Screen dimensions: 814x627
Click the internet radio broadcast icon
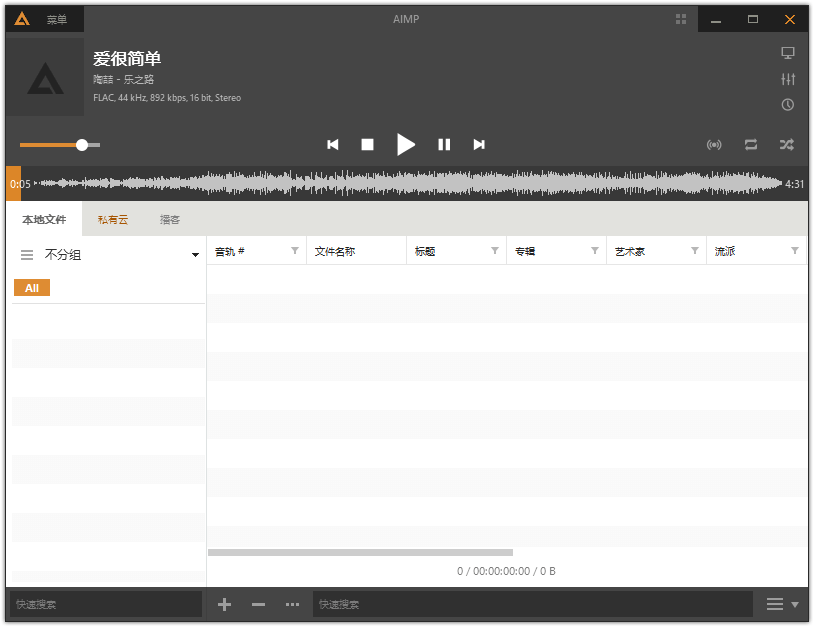[x=714, y=144]
